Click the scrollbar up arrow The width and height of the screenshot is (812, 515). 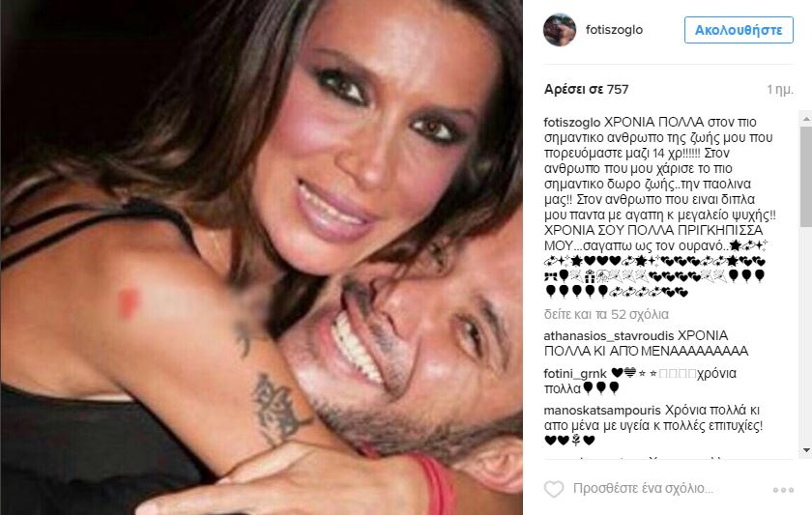point(806,119)
